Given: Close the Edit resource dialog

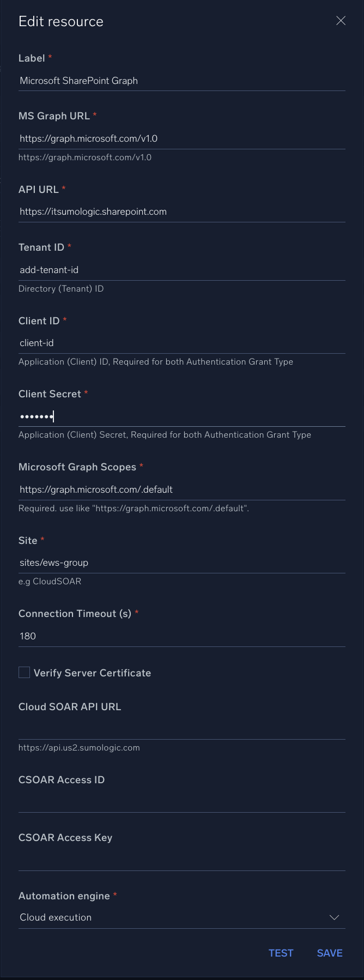Looking at the screenshot, I should 341,21.
